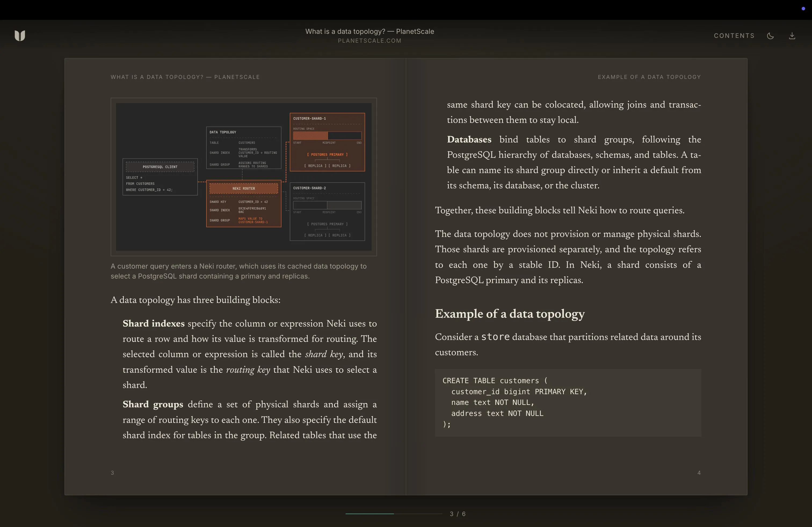Image resolution: width=812 pixels, height=527 pixels.
Task: Click the CREATE TABLE customers code block
Action: [568, 402]
